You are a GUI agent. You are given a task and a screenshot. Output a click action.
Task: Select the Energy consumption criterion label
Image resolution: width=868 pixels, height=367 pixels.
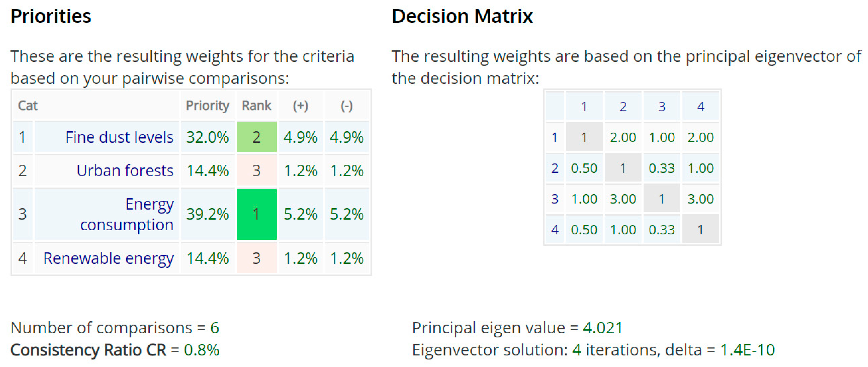(127, 214)
